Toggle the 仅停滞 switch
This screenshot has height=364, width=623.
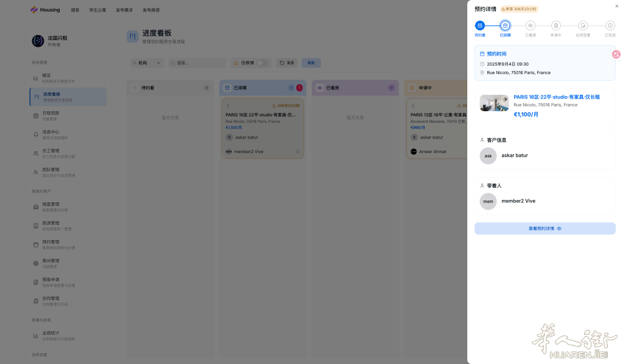[262, 63]
